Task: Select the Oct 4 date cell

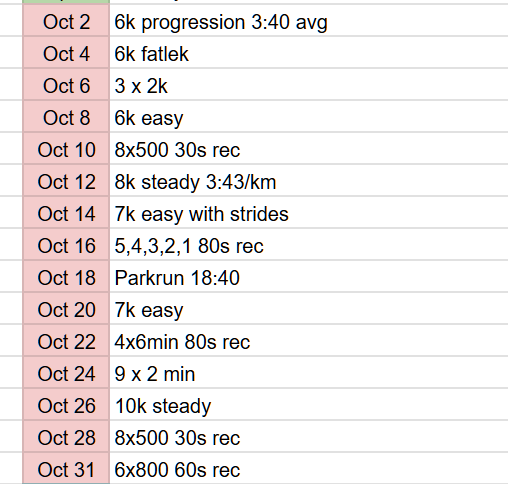Action: (66, 52)
